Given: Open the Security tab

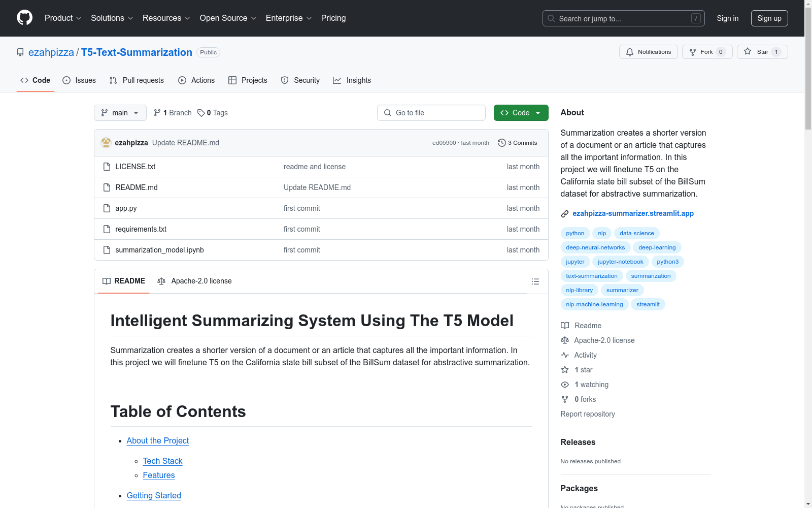Looking at the screenshot, I should (x=300, y=80).
